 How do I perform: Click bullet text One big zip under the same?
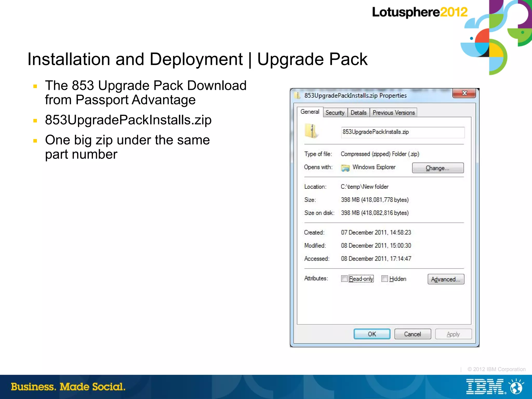pos(127,140)
